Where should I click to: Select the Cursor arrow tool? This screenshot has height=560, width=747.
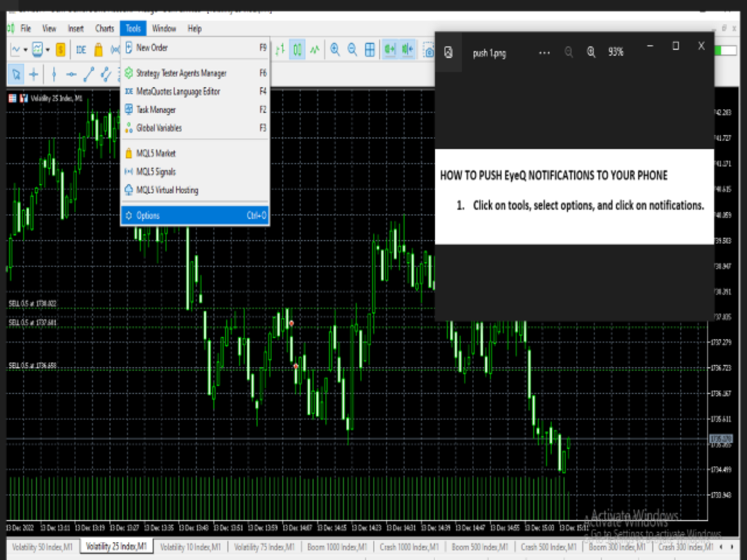[16, 74]
